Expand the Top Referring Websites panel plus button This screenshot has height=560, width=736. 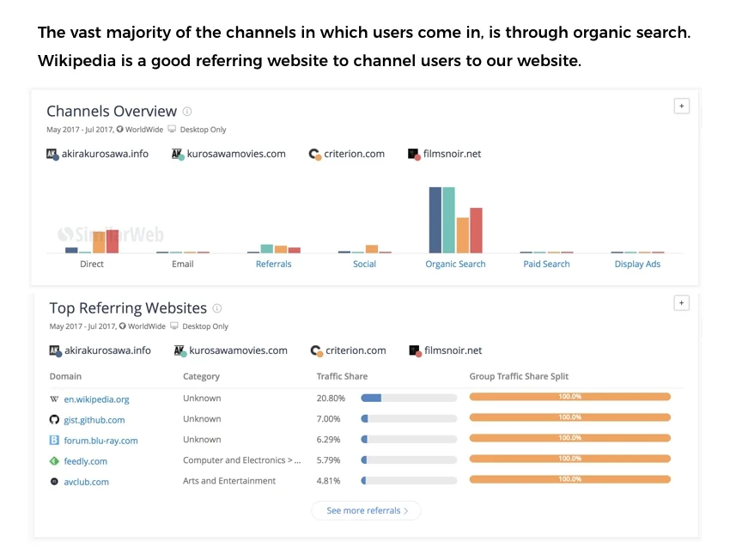click(x=682, y=303)
